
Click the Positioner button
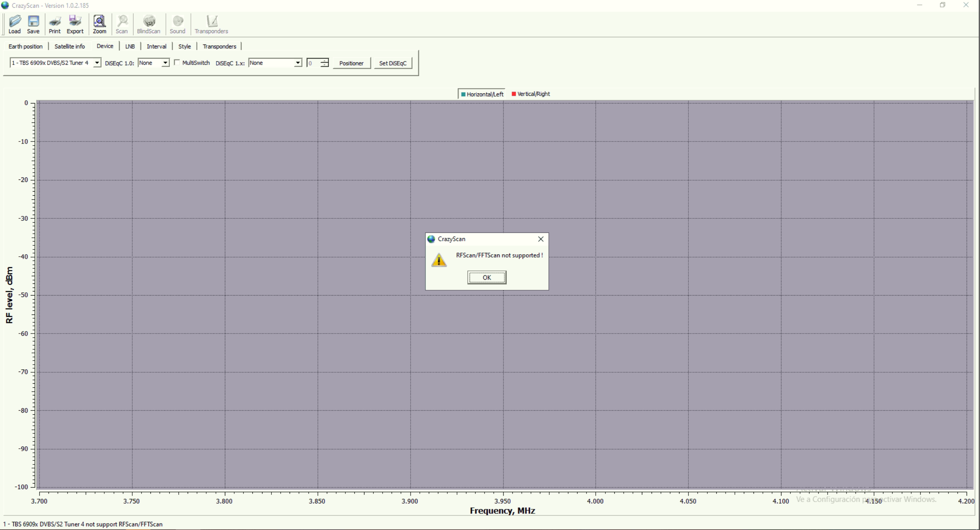pyautogui.click(x=351, y=63)
